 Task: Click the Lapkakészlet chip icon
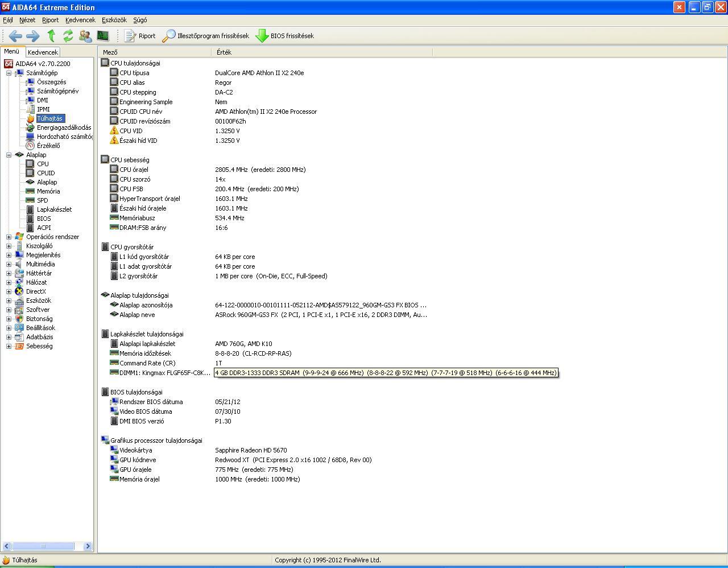click(30, 209)
